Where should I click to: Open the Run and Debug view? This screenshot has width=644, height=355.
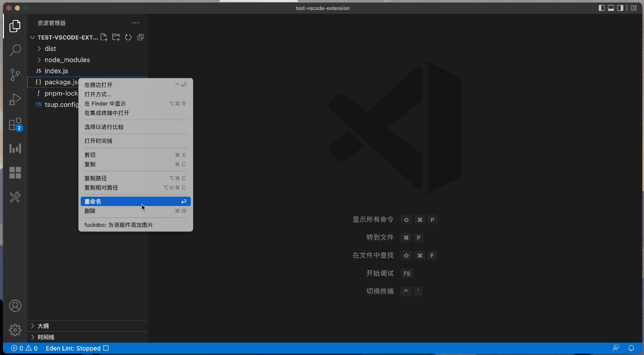click(15, 100)
